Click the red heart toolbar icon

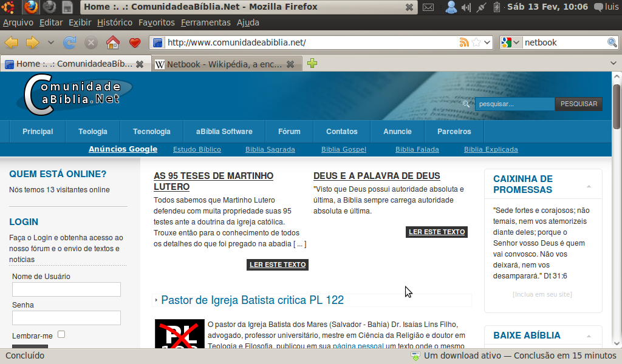pyautogui.click(x=135, y=42)
